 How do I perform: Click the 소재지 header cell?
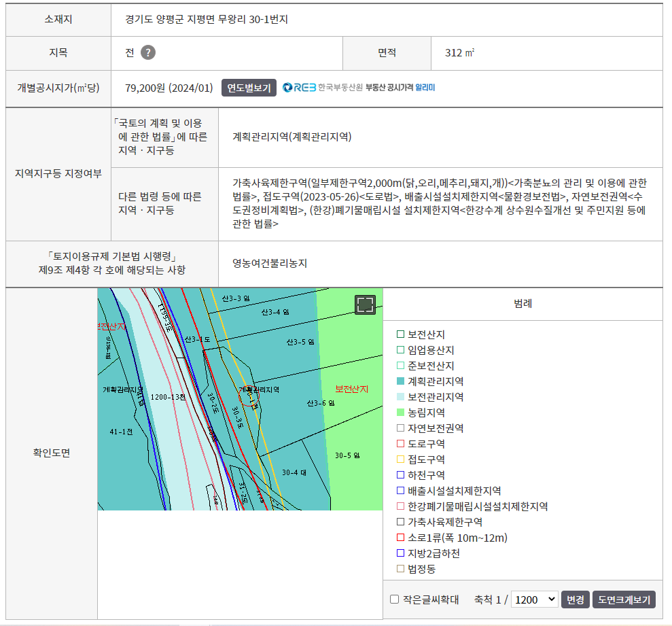(58, 19)
